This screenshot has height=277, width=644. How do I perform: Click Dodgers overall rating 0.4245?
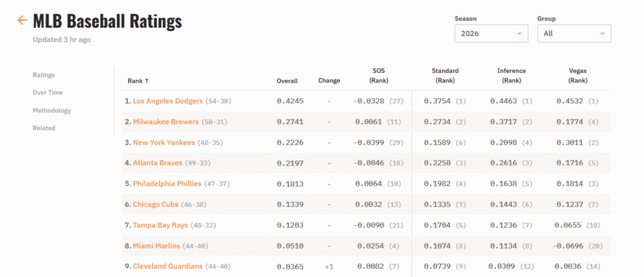[290, 101]
